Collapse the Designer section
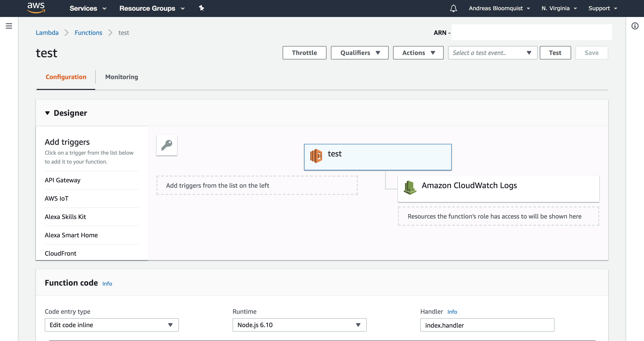 coord(47,113)
